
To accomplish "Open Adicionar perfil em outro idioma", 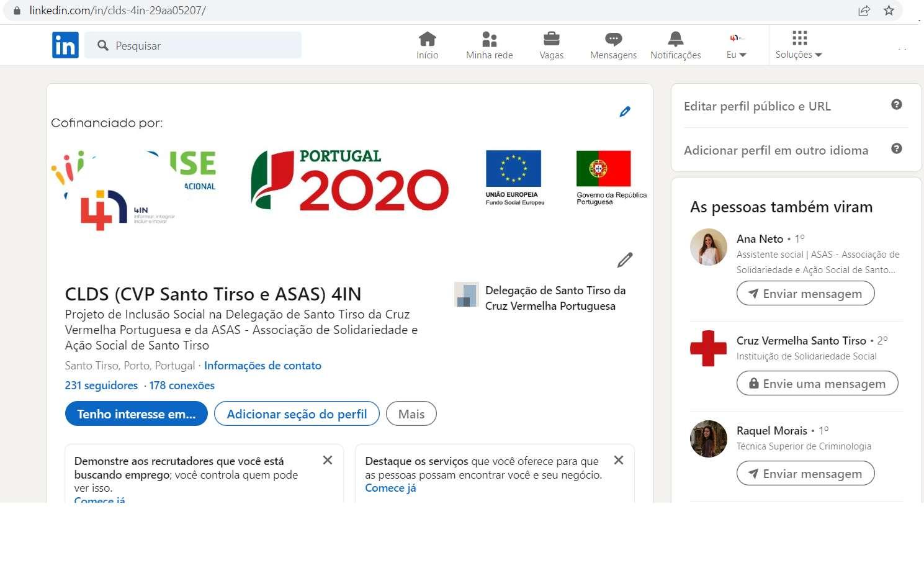I will click(x=776, y=150).
